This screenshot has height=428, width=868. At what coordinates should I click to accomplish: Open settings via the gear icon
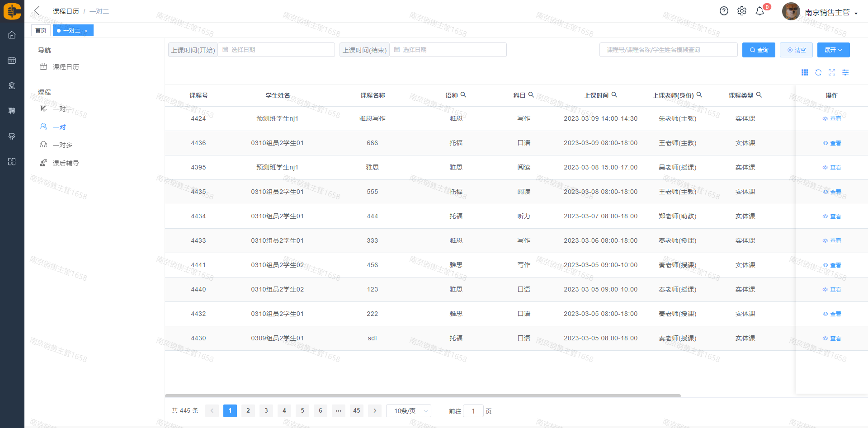[742, 11]
